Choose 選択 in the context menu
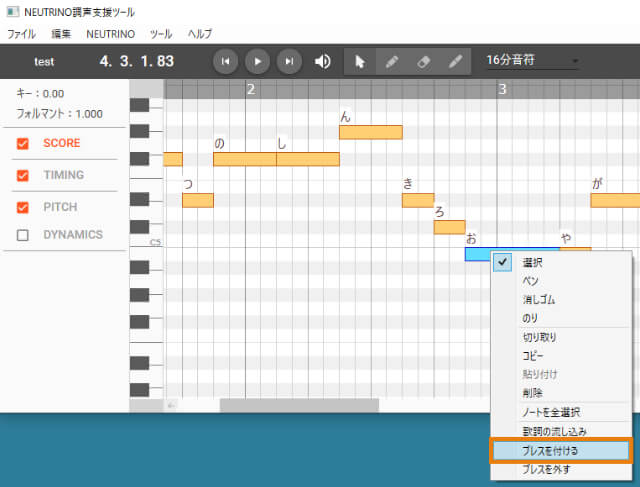640x487 pixels. pos(561,262)
